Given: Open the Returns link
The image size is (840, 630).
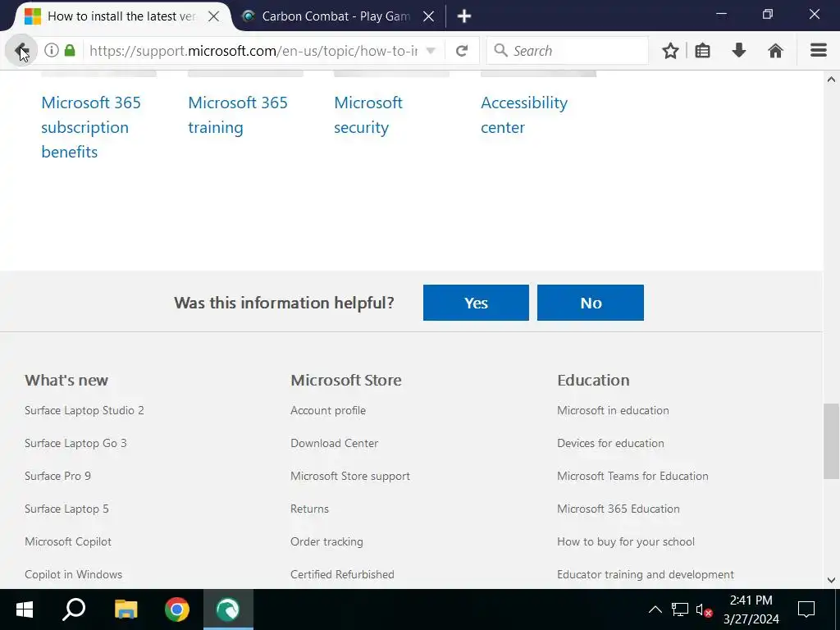Looking at the screenshot, I should [309, 509].
